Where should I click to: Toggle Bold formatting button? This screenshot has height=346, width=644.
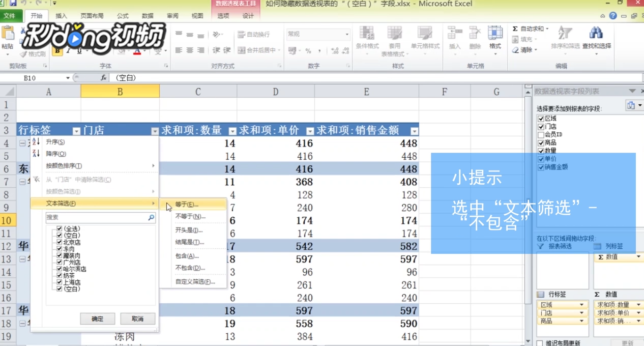[x=57, y=51]
